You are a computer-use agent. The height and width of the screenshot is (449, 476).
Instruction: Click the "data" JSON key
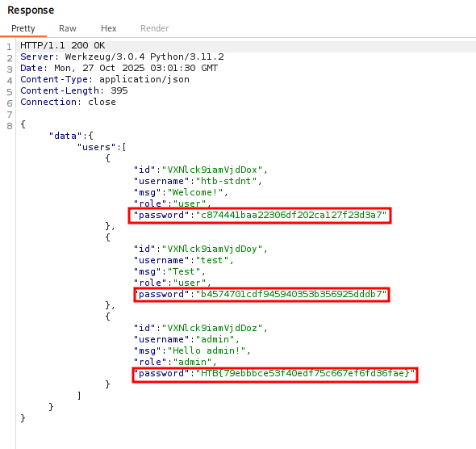(65, 136)
